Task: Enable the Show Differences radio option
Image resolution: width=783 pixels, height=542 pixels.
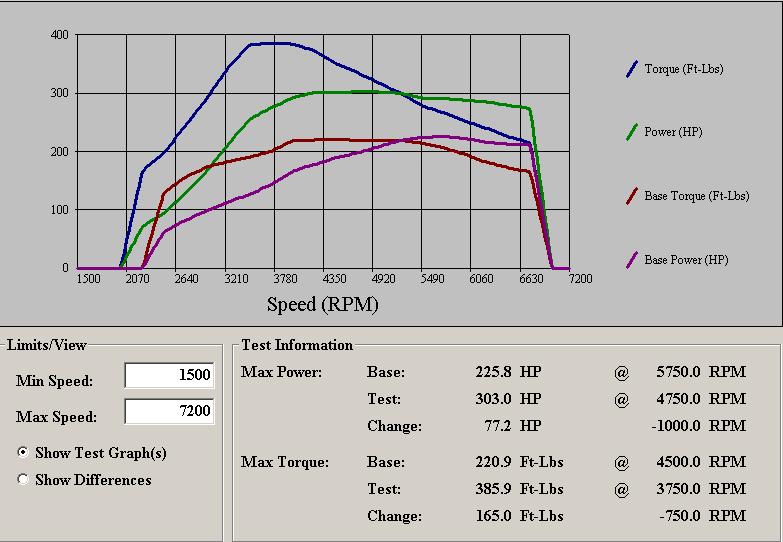Action: (x=23, y=480)
